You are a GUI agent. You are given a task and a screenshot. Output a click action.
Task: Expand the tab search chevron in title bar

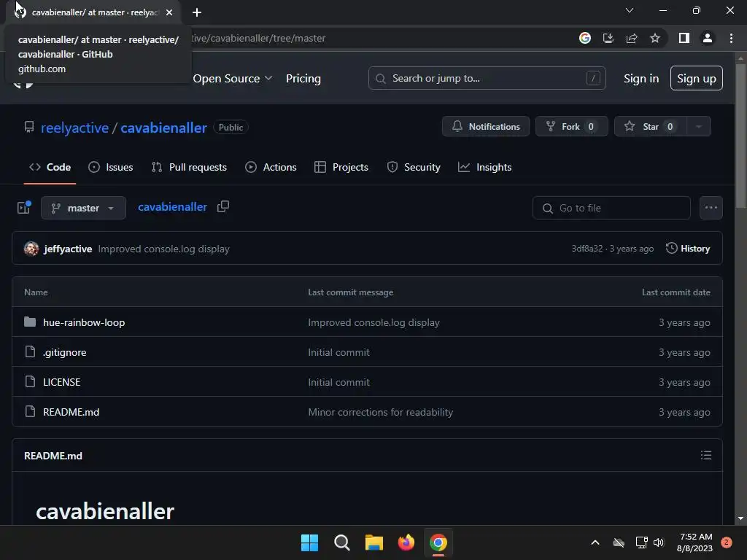point(630,10)
